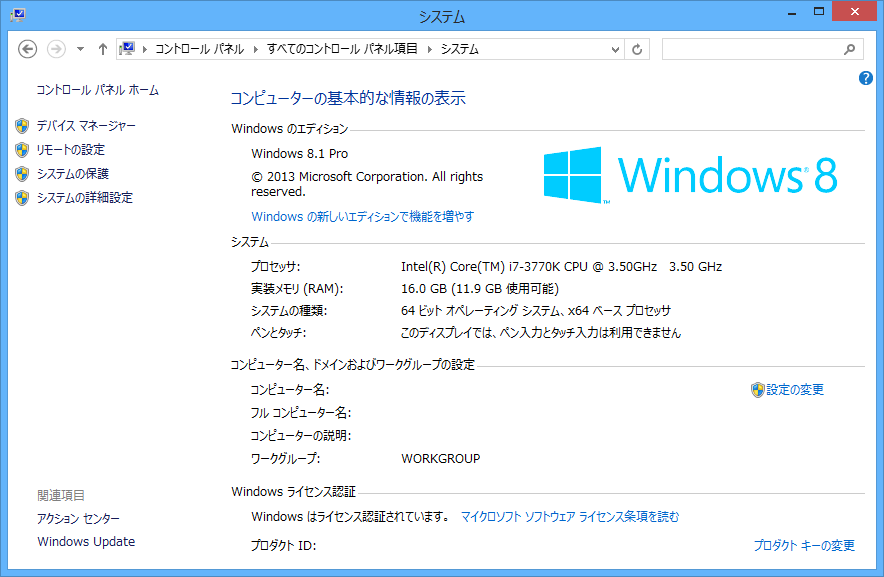The width and height of the screenshot is (884, 577).
Task: Click the search magnifier icon
Action: point(850,50)
